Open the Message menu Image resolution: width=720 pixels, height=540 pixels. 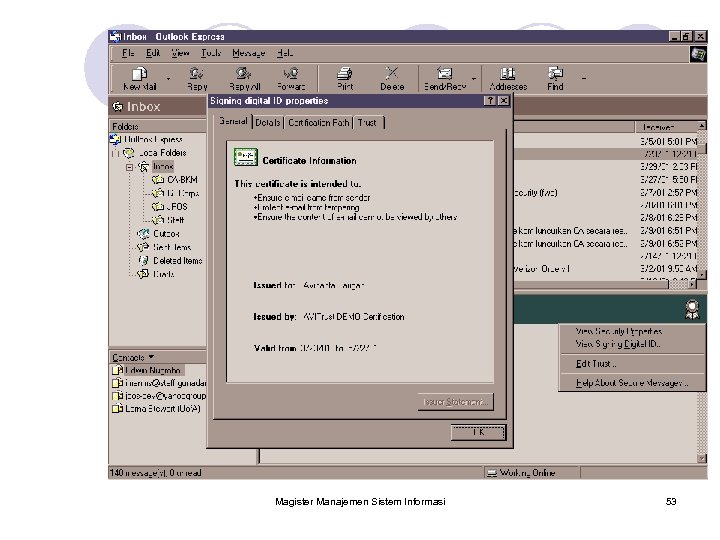[248, 53]
